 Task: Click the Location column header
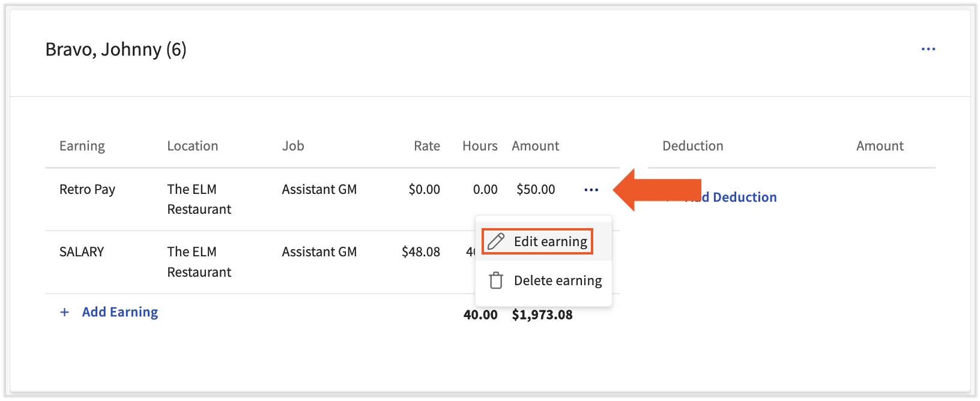(x=192, y=146)
